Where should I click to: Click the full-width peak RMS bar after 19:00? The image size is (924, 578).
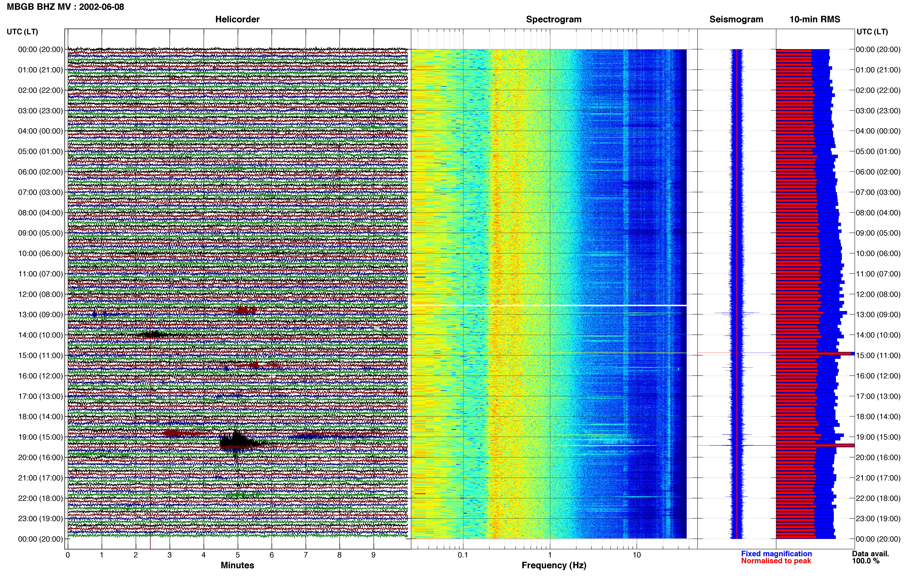(x=815, y=445)
